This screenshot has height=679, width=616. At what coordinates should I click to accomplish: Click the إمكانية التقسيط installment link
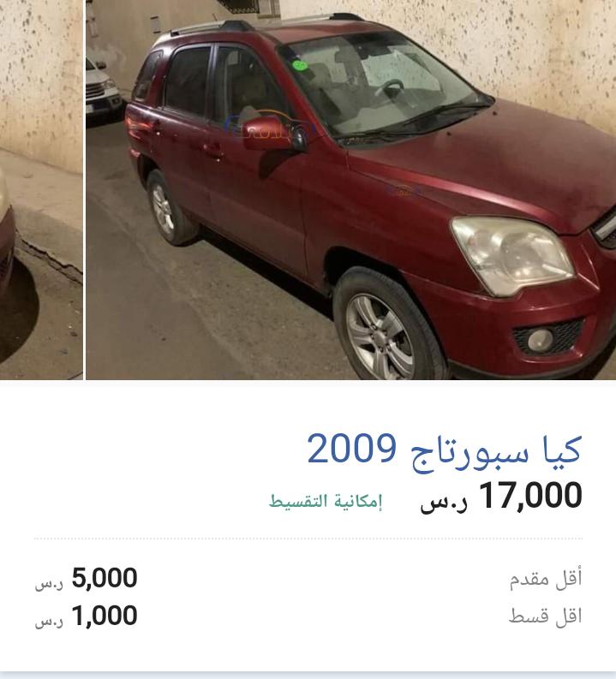pyautogui.click(x=326, y=501)
